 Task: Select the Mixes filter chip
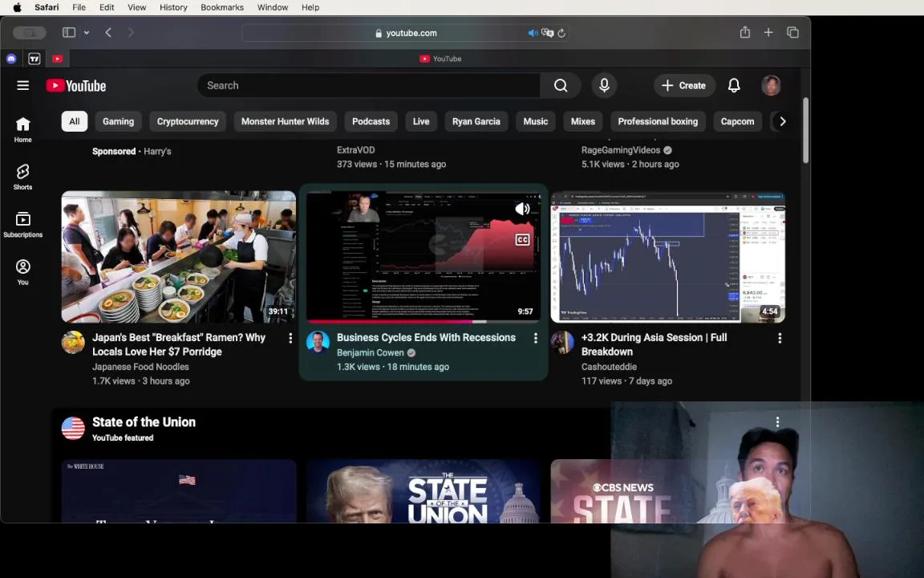[583, 121]
